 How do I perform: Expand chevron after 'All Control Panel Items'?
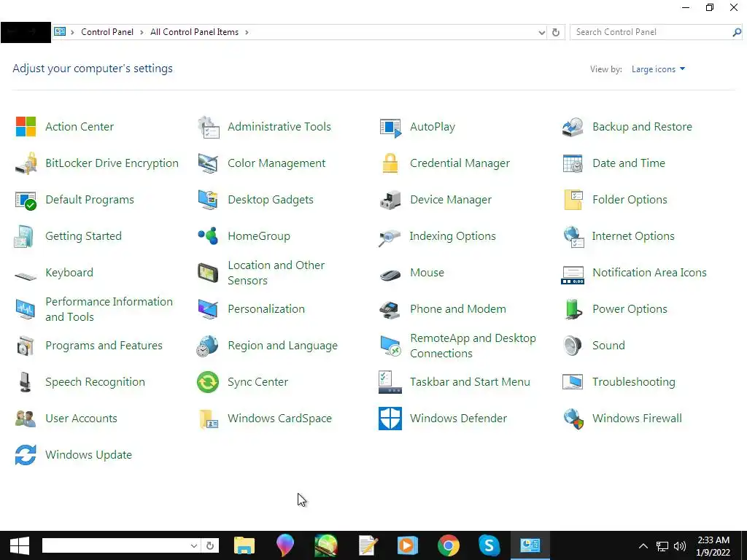(247, 32)
